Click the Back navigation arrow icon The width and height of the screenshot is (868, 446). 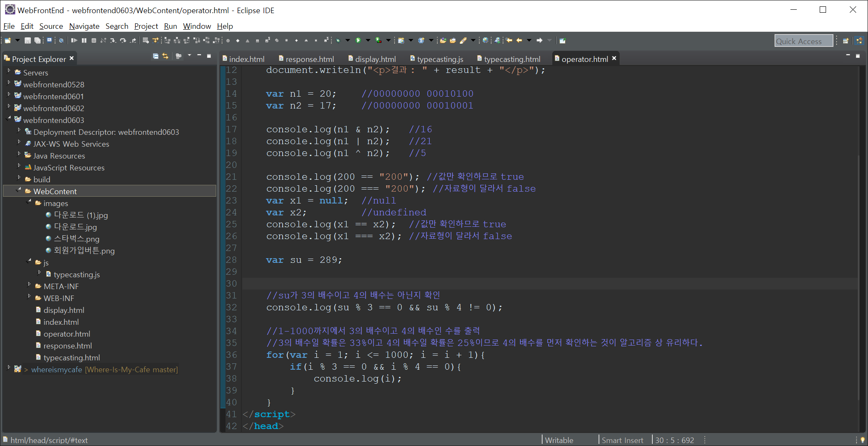tap(519, 41)
